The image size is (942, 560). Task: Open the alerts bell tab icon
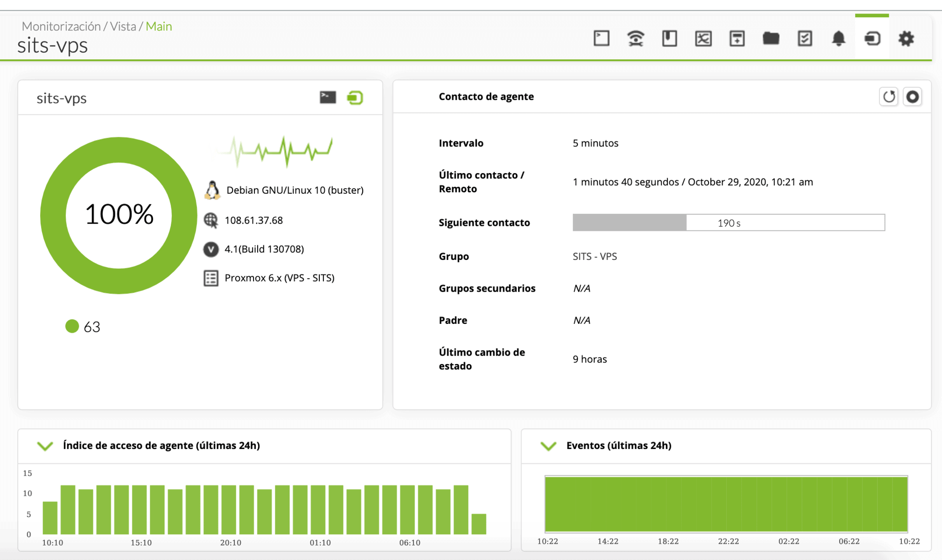pos(838,38)
